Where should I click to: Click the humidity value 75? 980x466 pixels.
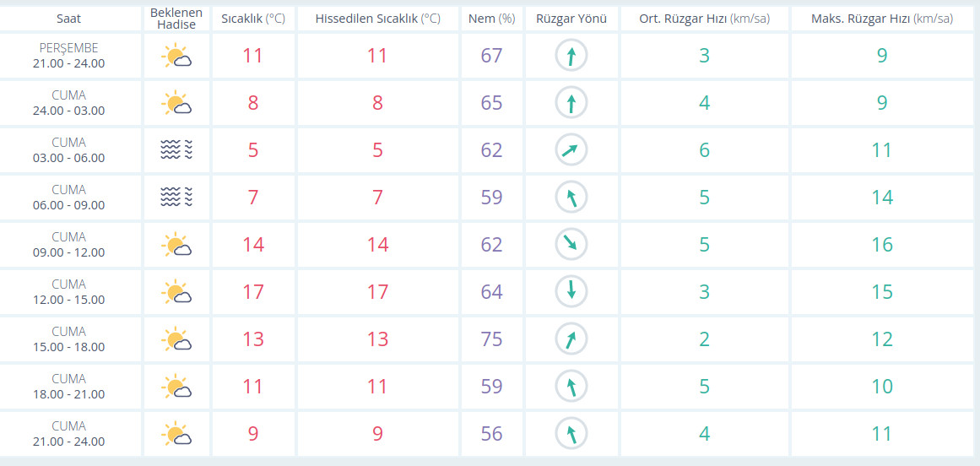pyautogui.click(x=491, y=339)
